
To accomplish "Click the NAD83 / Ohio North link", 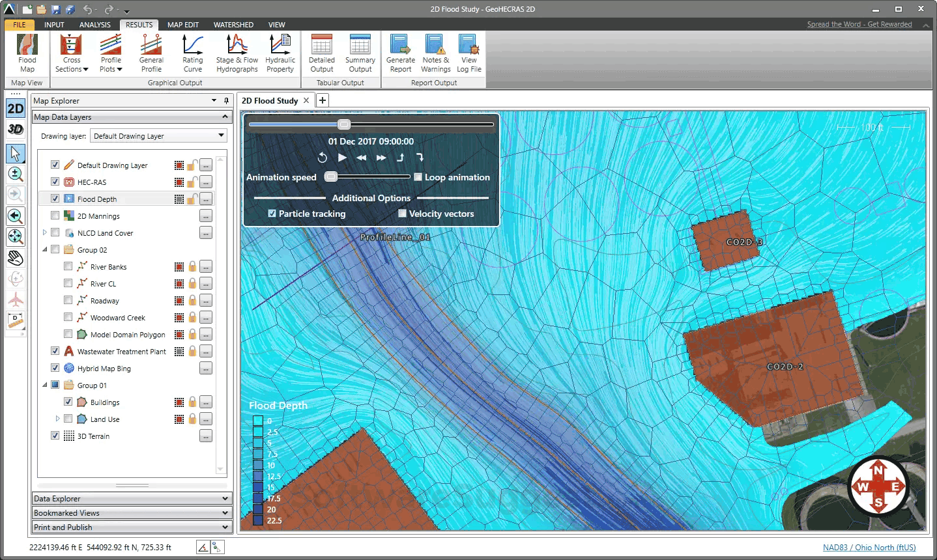I will 869,548.
